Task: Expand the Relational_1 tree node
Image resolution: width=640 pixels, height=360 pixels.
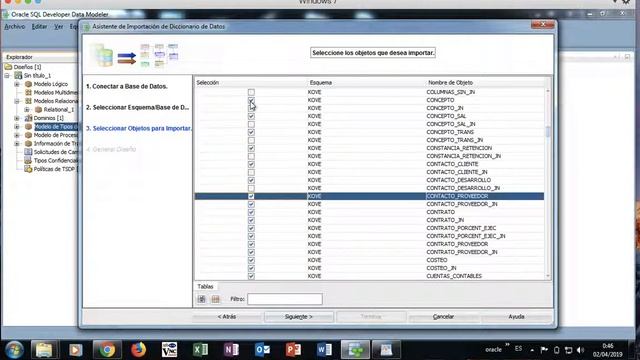Action: (27, 109)
